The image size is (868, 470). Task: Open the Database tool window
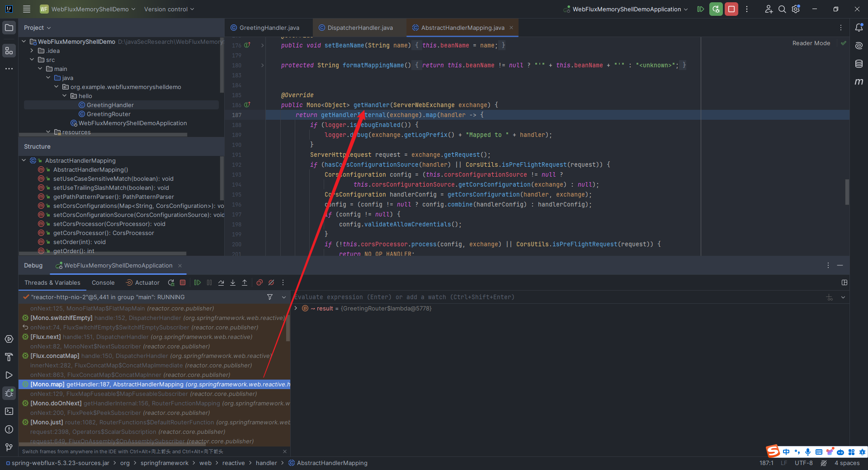tap(859, 64)
